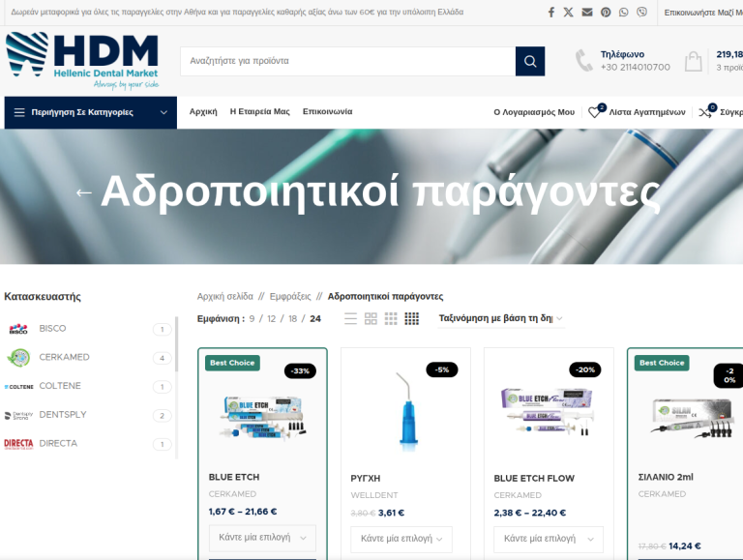Screen dimensions: 743x560
Task: Click the DIRECTA brand logo icon
Action: [18, 444]
